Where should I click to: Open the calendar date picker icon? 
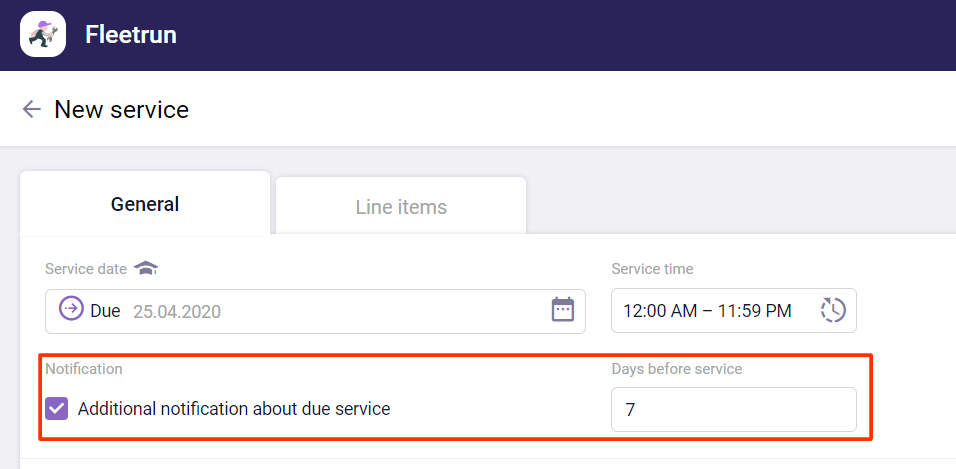pos(563,309)
